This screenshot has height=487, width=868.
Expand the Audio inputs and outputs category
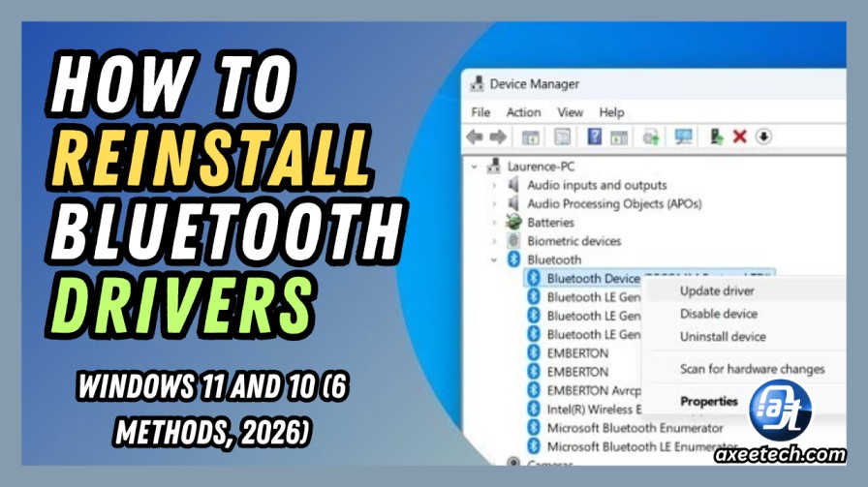[x=494, y=185]
